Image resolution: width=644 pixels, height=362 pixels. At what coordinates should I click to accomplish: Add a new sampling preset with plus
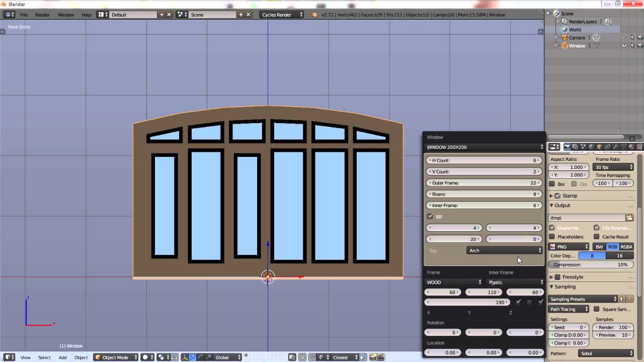[621, 299]
